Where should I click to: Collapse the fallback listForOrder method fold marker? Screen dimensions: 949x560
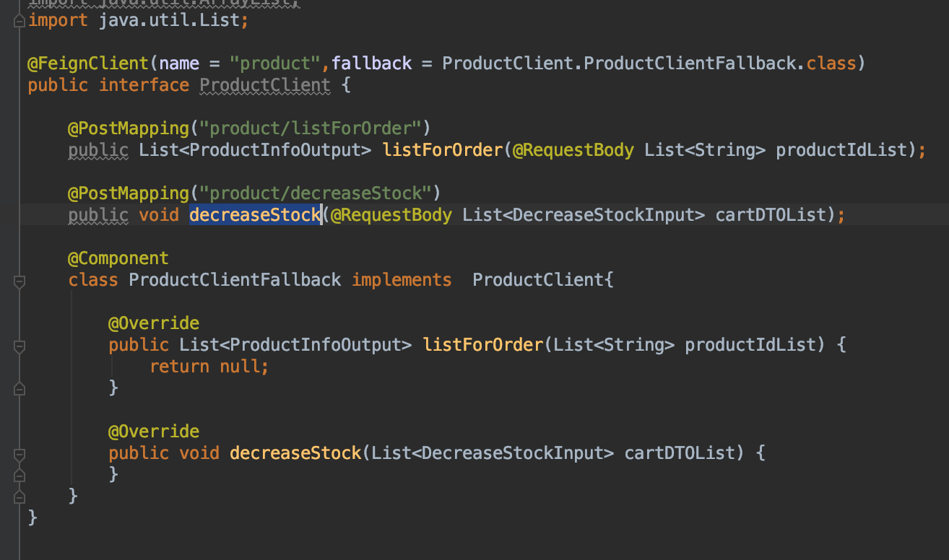pos(19,346)
